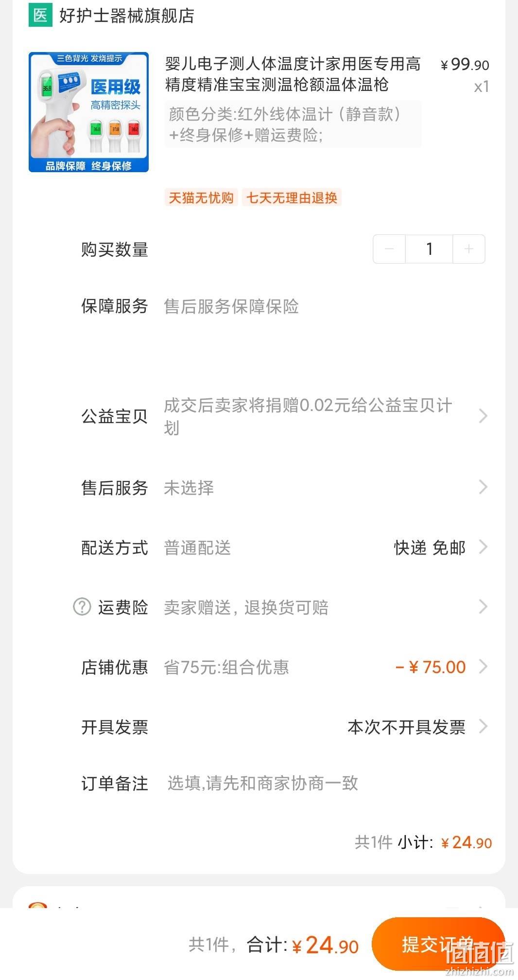Tap the green store logo icon
The image size is (518, 980).
pyautogui.click(x=40, y=16)
